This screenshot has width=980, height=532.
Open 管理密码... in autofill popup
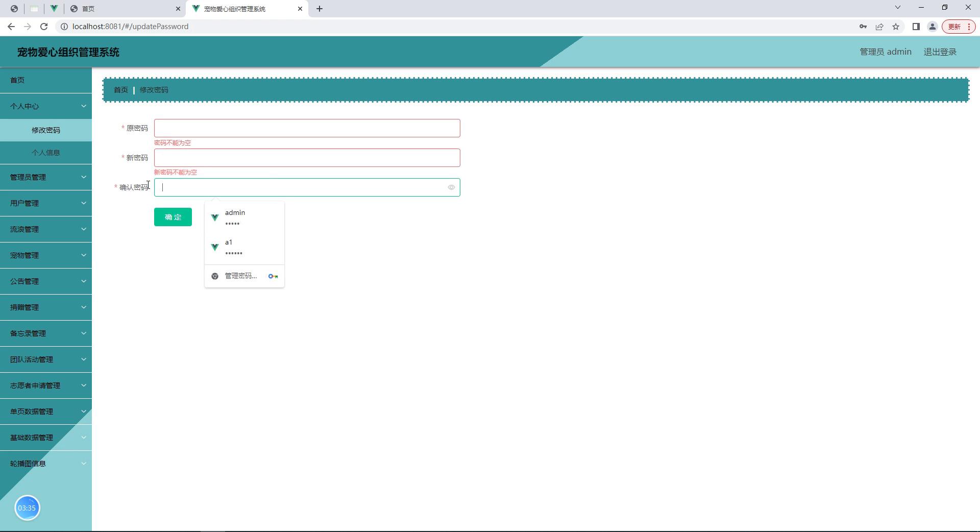[244, 276]
